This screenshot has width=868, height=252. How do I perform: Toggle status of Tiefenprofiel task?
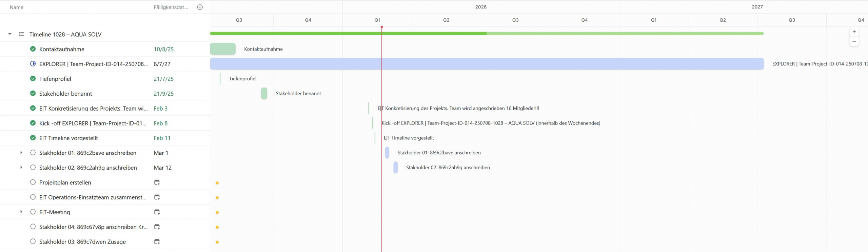click(33, 79)
